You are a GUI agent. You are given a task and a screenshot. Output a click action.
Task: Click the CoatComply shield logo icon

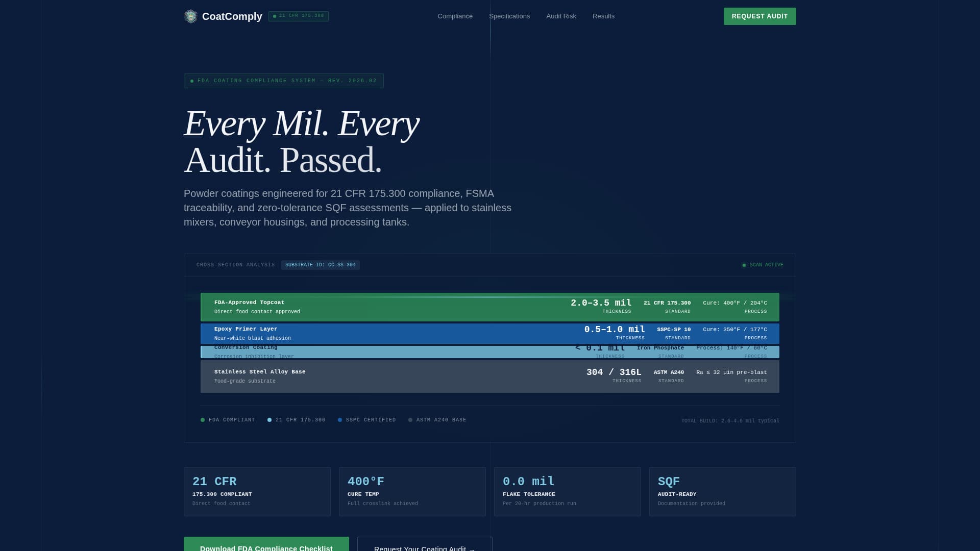[191, 16]
